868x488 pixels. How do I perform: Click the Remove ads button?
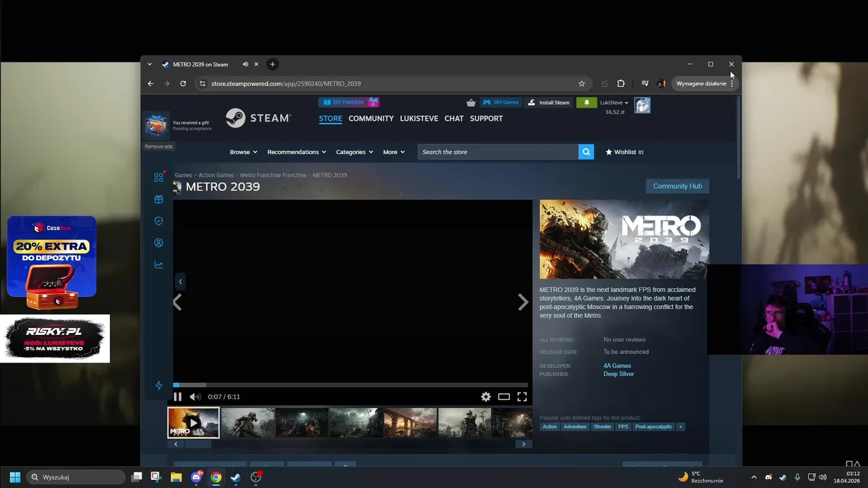(x=159, y=146)
